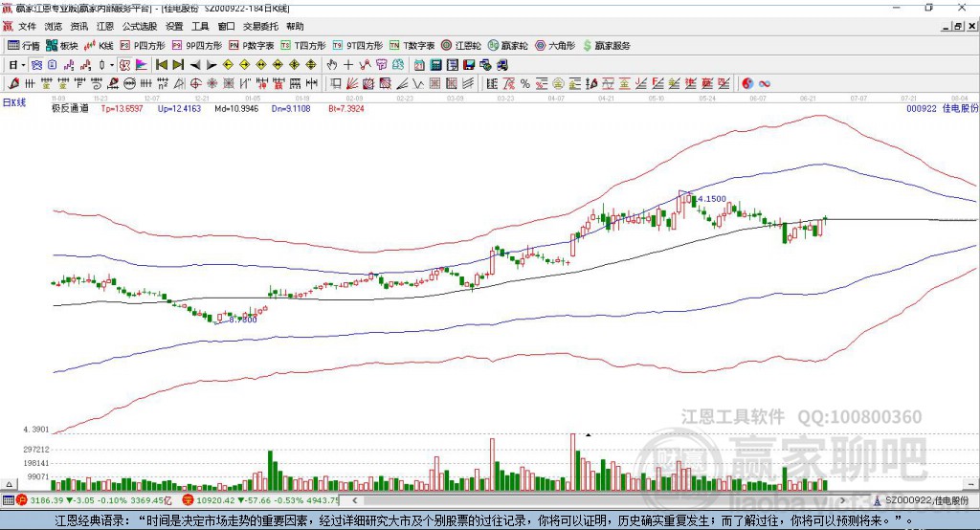The height and width of the screenshot is (530, 980).
Task: Click the grid icon at status bar start
Action: (x=8, y=500)
